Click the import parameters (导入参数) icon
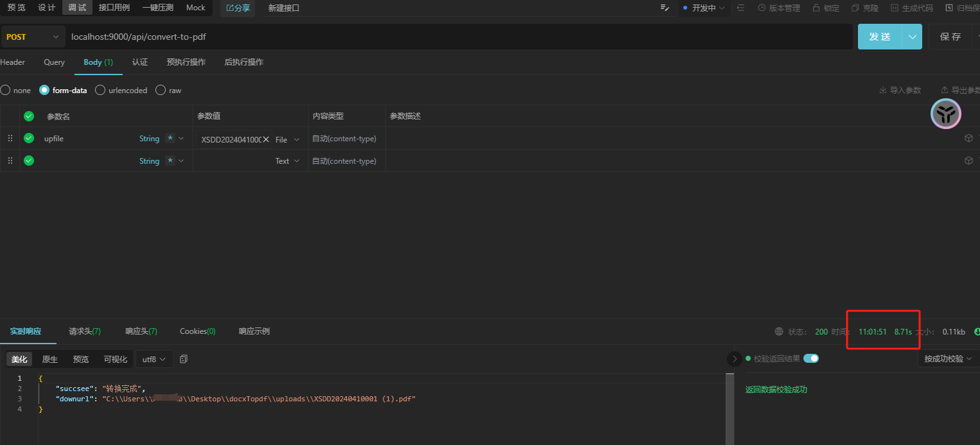The height and width of the screenshot is (445, 980). tap(883, 91)
